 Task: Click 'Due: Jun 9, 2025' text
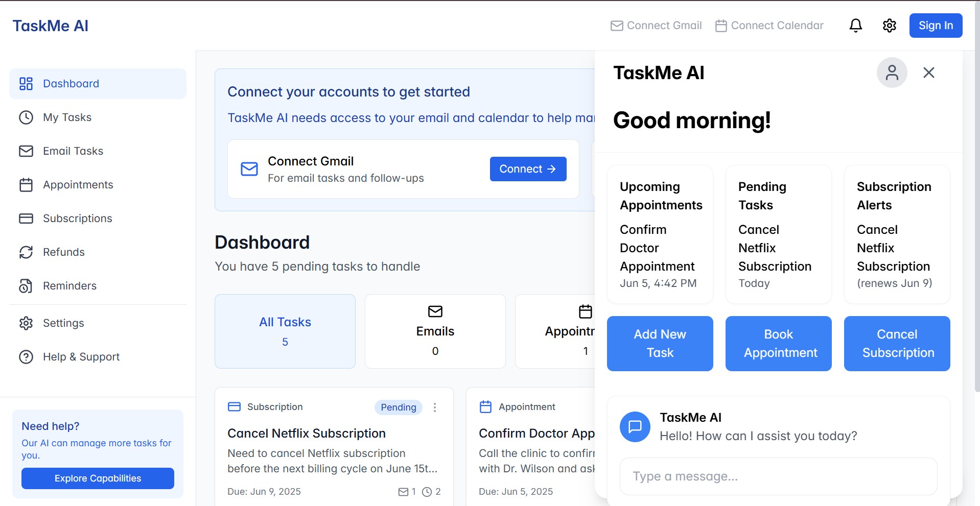[264, 492]
